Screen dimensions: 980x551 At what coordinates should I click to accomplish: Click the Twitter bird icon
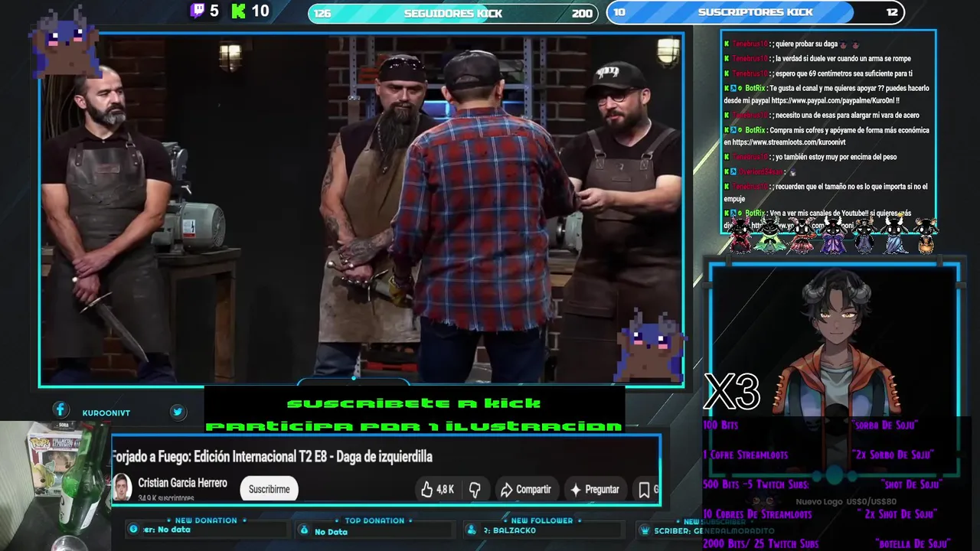coord(178,412)
